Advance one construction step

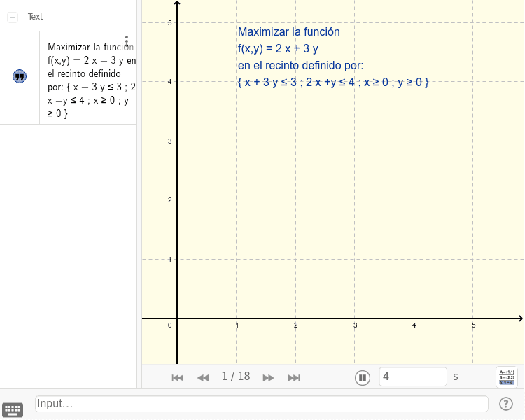[x=269, y=378]
